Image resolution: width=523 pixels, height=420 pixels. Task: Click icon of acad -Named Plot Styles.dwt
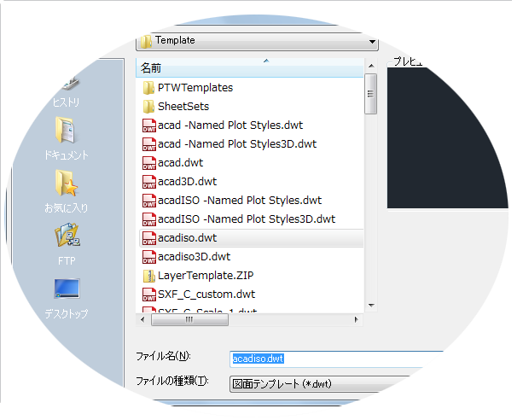point(148,125)
